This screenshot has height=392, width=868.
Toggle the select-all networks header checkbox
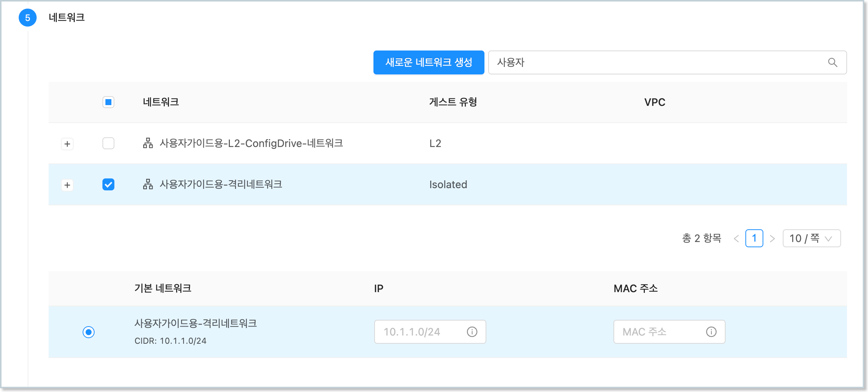108,102
